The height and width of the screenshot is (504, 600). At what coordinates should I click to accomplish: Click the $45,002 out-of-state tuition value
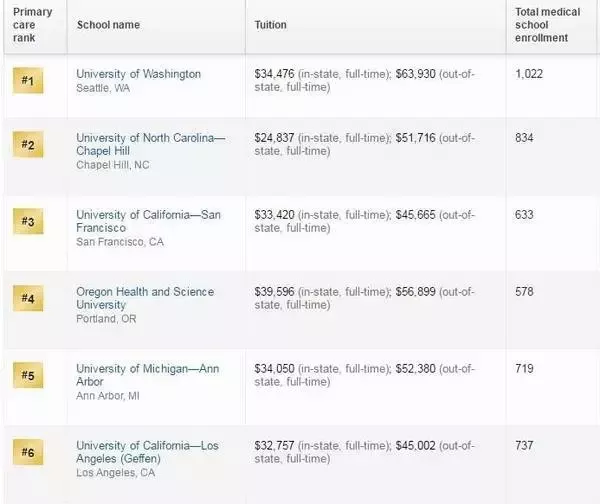point(416,446)
